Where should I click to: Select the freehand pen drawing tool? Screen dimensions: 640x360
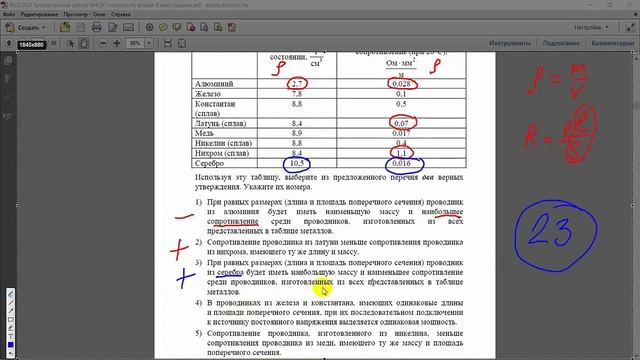pos(11,294)
